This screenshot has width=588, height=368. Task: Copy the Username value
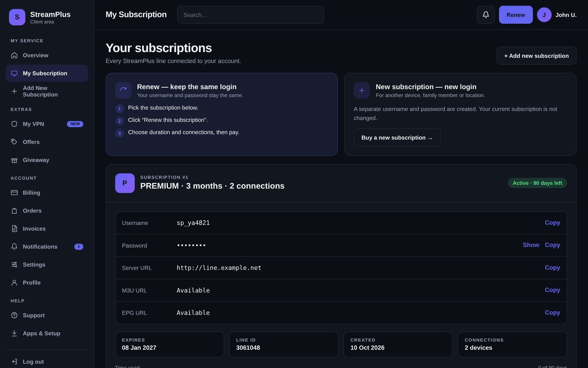[x=552, y=223]
